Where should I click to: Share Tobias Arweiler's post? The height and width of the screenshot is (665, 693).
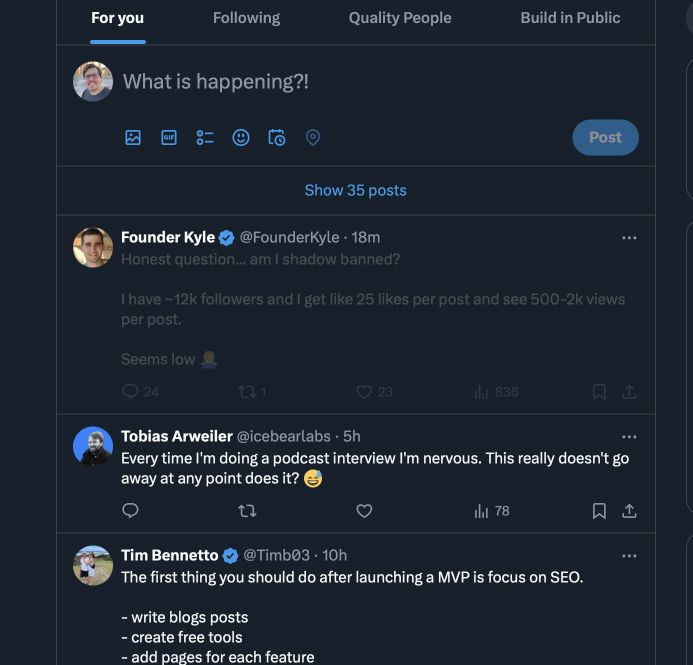(x=629, y=511)
